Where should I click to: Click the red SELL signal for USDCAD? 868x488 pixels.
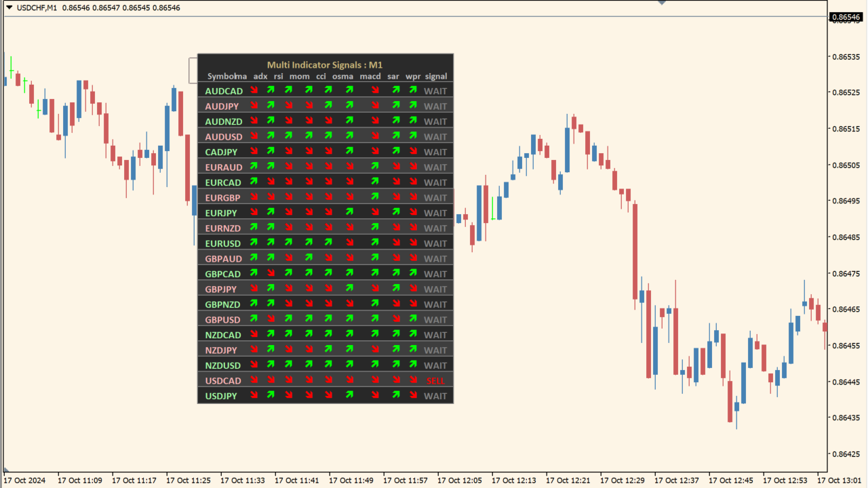click(435, 381)
